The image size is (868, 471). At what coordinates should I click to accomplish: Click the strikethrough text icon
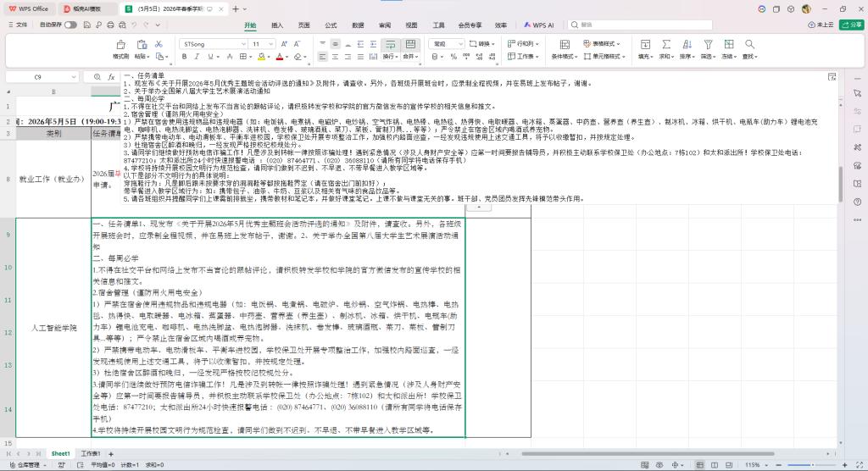coord(230,57)
